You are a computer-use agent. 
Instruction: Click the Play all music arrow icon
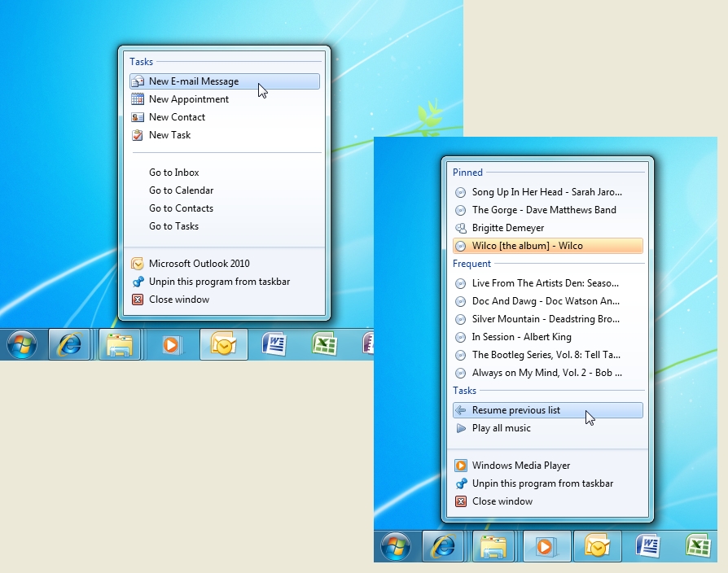(x=461, y=428)
